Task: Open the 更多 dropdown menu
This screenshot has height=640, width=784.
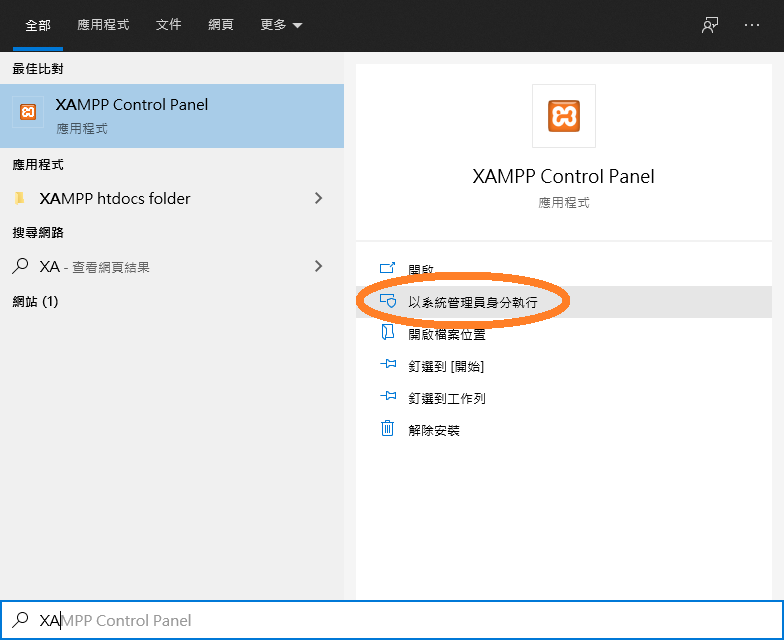Action: (281, 25)
